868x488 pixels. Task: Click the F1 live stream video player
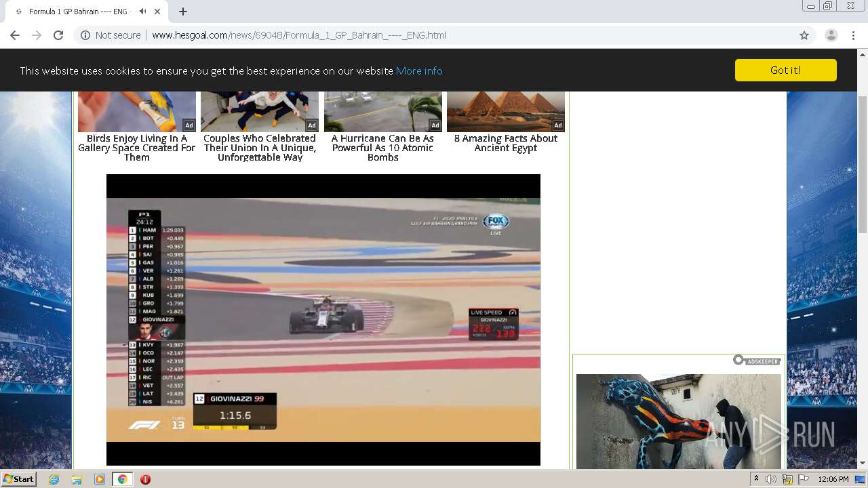[323, 320]
